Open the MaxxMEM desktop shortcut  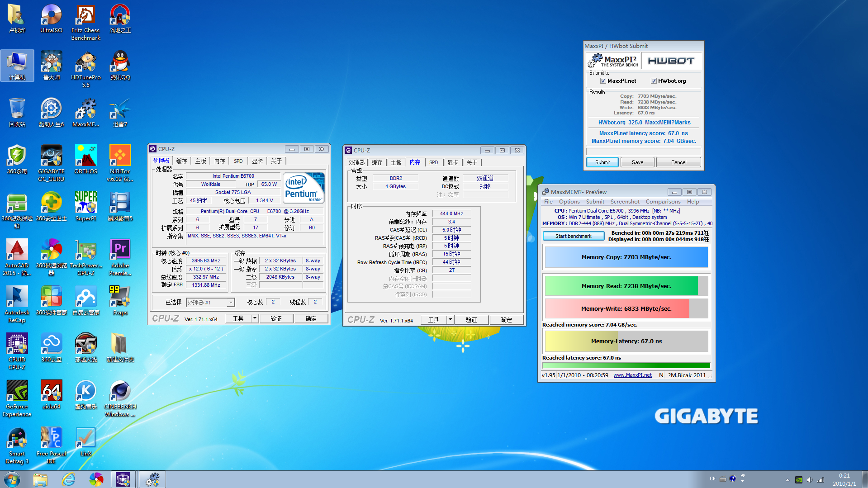tap(85, 113)
